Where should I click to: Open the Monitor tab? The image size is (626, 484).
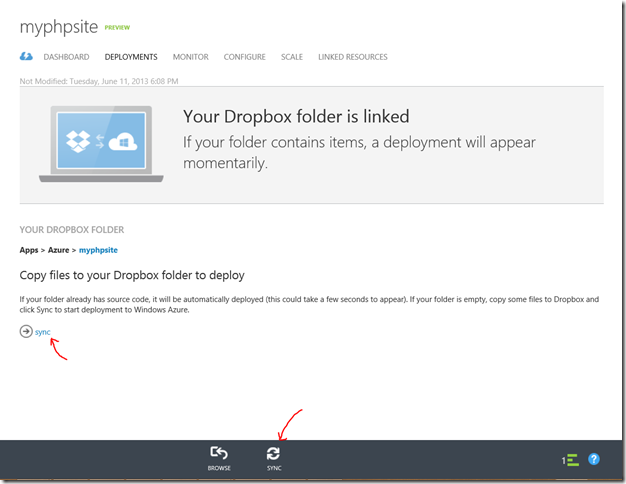(190, 57)
